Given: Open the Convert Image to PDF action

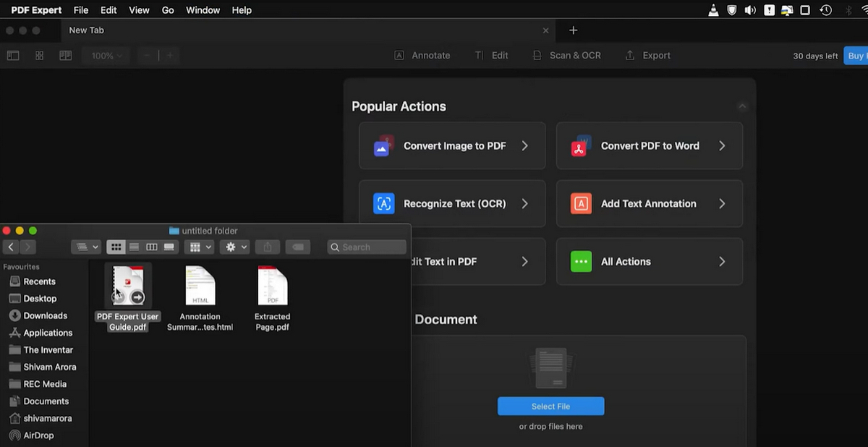Looking at the screenshot, I should (x=451, y=145).
